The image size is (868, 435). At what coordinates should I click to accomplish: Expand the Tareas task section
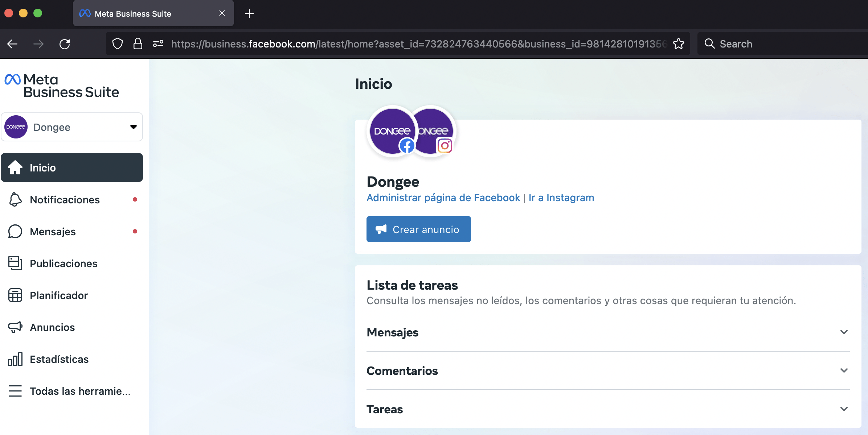844,409
